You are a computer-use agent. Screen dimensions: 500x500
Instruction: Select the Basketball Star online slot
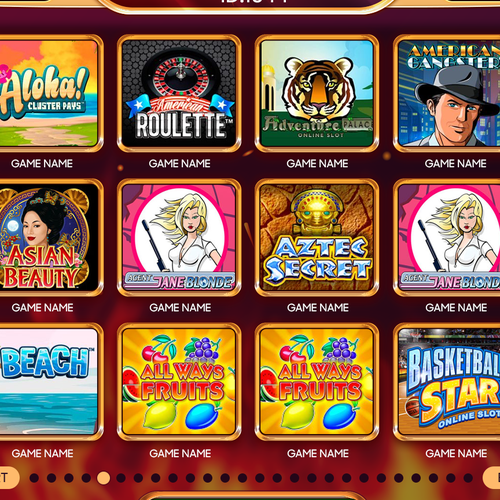447,381
